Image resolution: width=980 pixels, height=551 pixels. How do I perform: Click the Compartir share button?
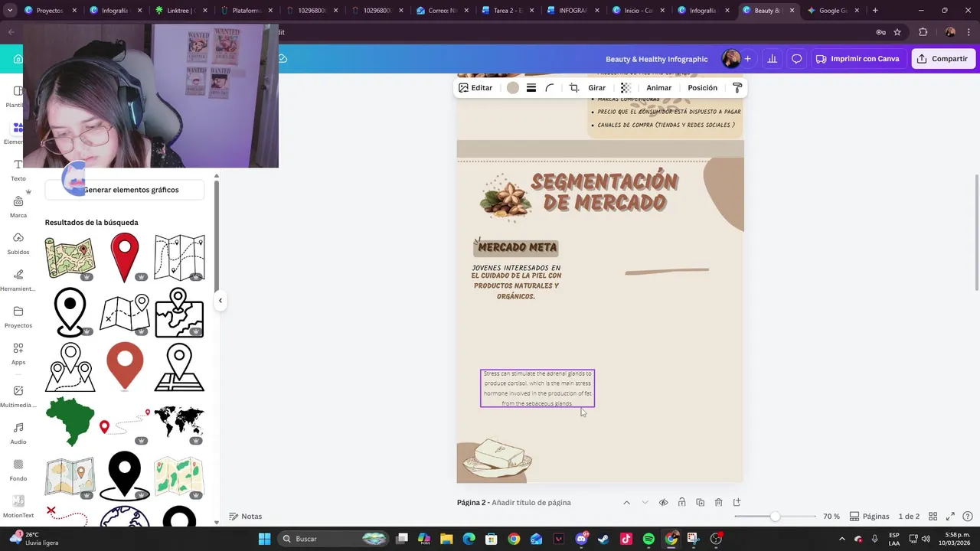tap(943, 59)
